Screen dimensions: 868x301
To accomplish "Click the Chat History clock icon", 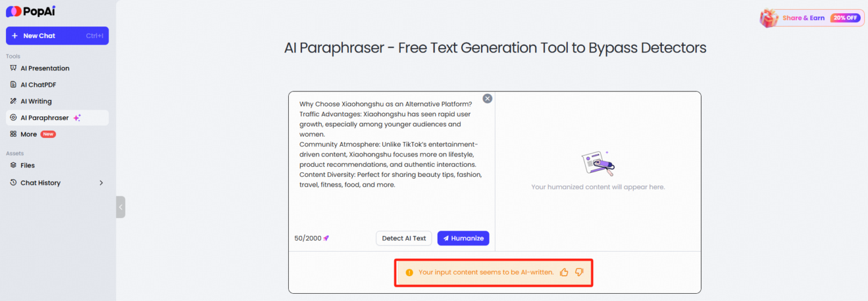I will (13, 182).
